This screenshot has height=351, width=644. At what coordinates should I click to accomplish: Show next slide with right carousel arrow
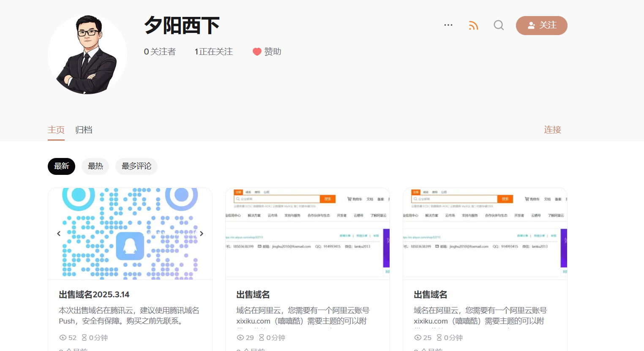202,234
